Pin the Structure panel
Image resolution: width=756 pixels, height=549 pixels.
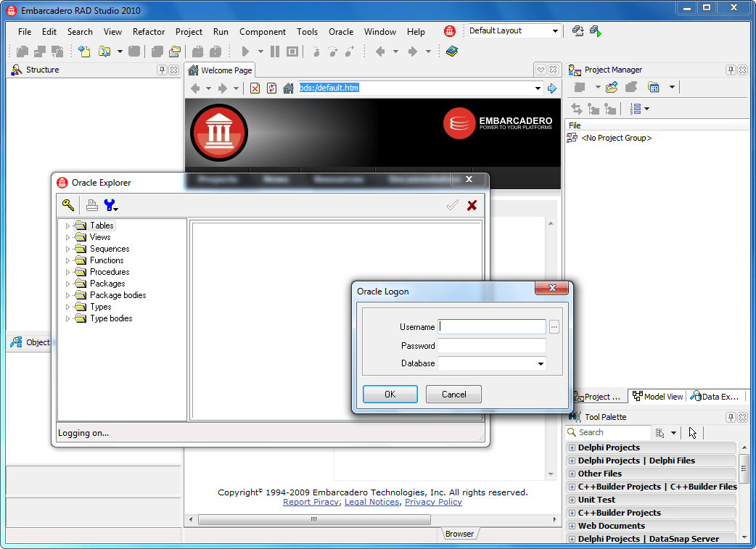(x=163, y=69)
